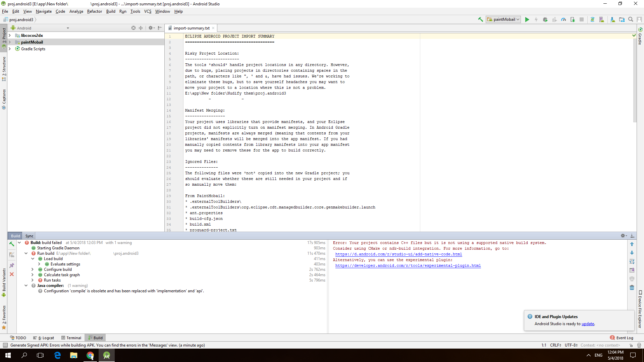Open Build panel settings gear

tap(624, 236)
